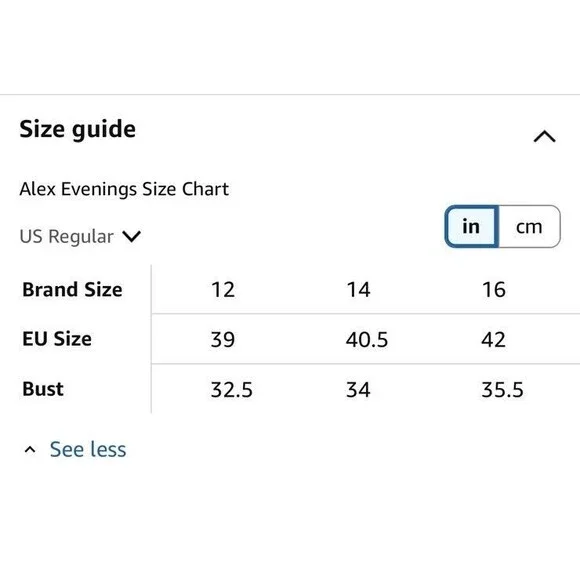
Task: Select inches with the in toggle
Action: [x=472, y=226]
